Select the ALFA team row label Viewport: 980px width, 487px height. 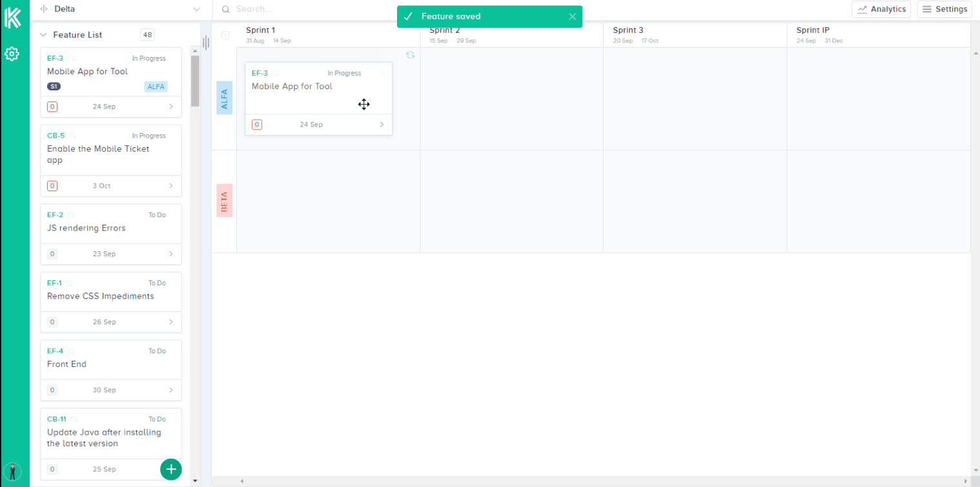tap(224, 98)
